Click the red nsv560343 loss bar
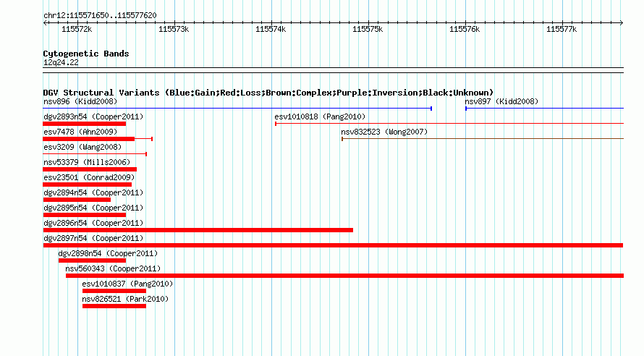644x356 pixels. click(x=344, y=276)
